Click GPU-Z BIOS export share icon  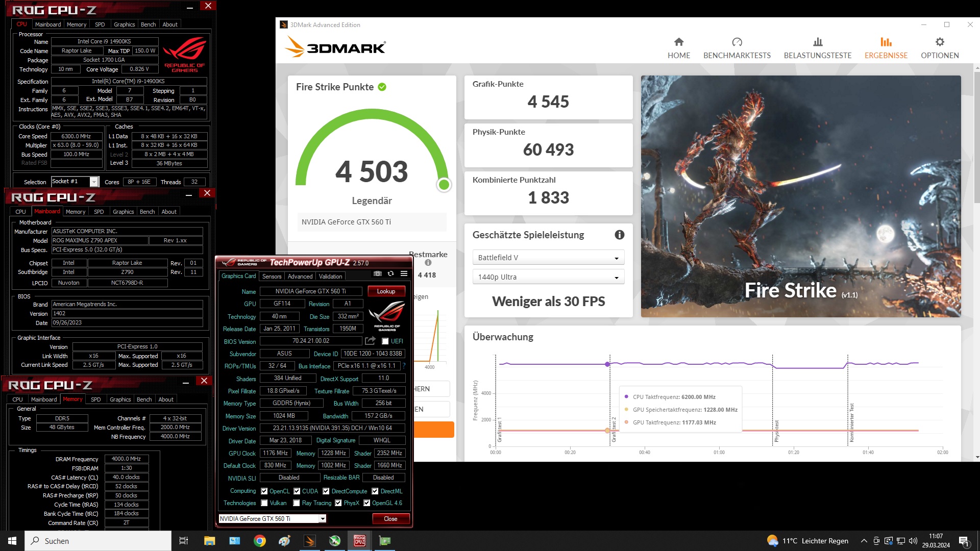click(371, 341)
